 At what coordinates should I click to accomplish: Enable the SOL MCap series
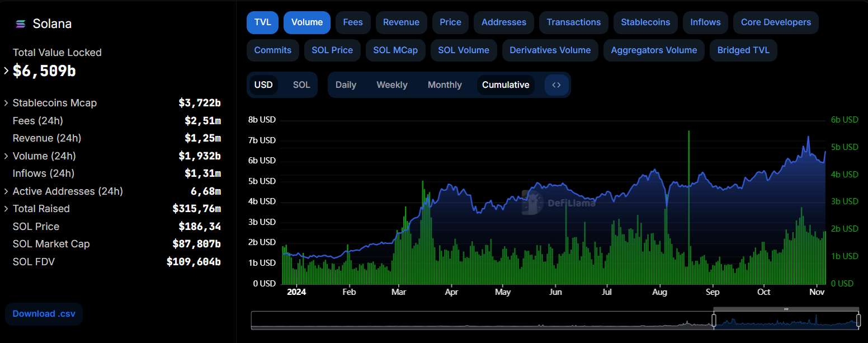[x=395, y=50]
